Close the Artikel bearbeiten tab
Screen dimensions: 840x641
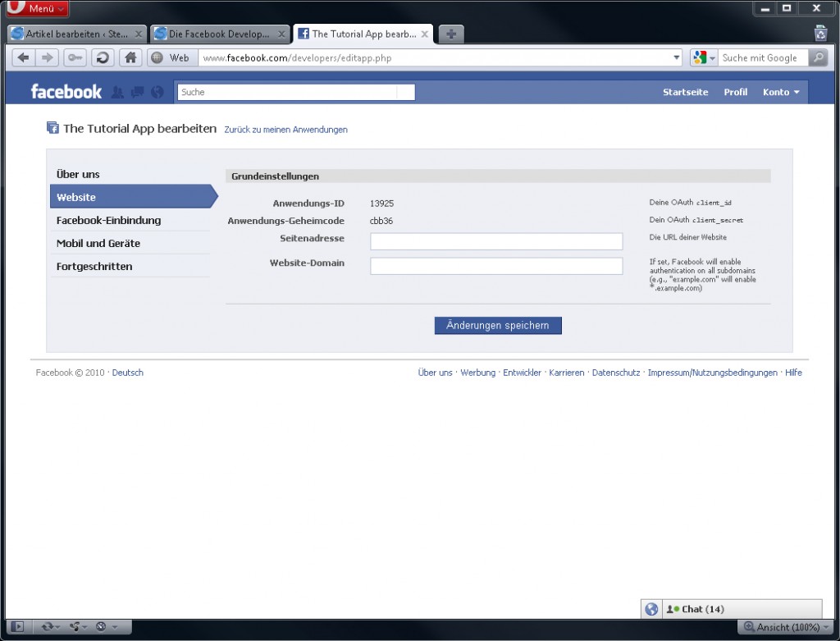tap(138, 34)
